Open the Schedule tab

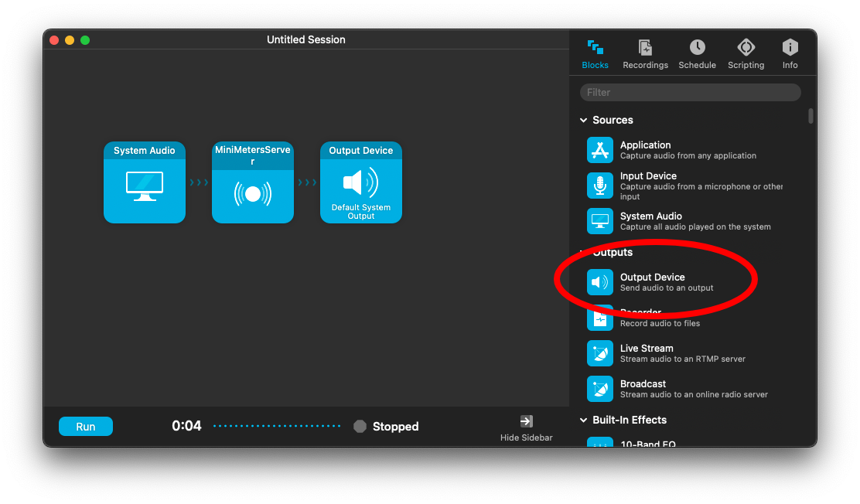coord(697,54)
